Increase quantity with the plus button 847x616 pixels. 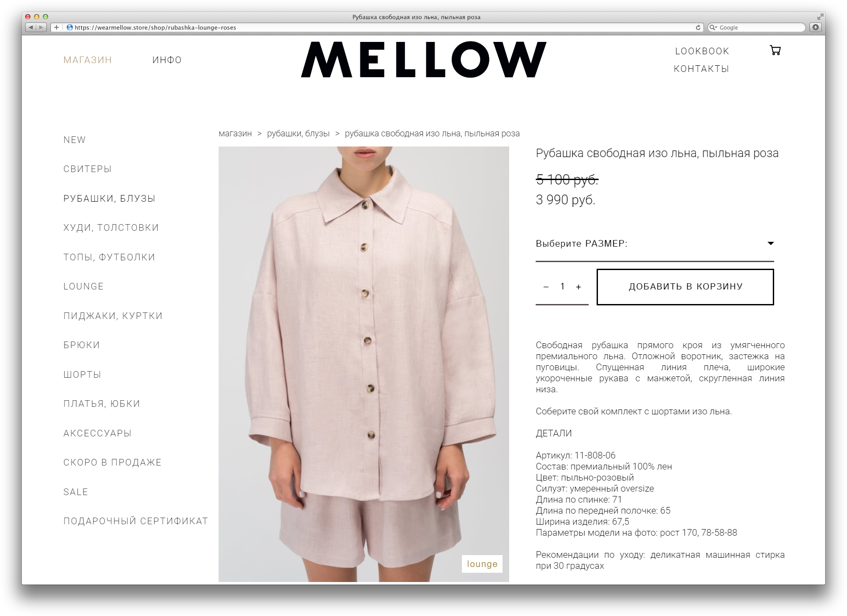(579, 287)
